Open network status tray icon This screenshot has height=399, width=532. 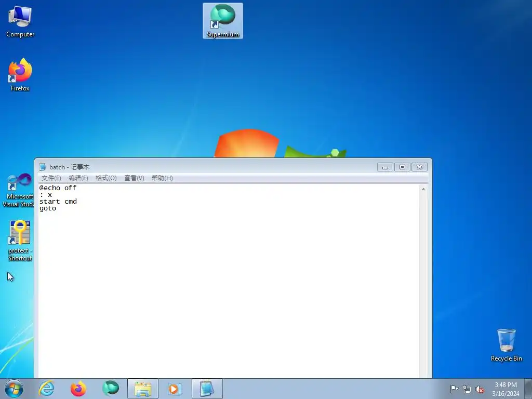click(x=467, y=389)
